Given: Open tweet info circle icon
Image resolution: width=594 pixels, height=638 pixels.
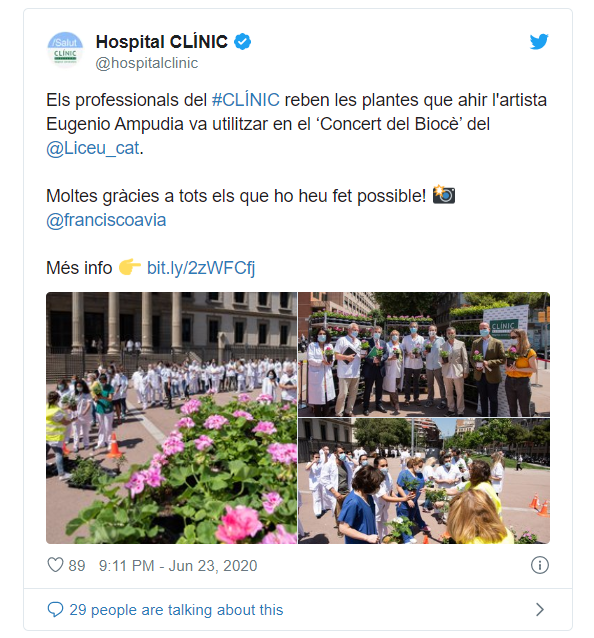Looking at the screenshot, I should 539,565.
